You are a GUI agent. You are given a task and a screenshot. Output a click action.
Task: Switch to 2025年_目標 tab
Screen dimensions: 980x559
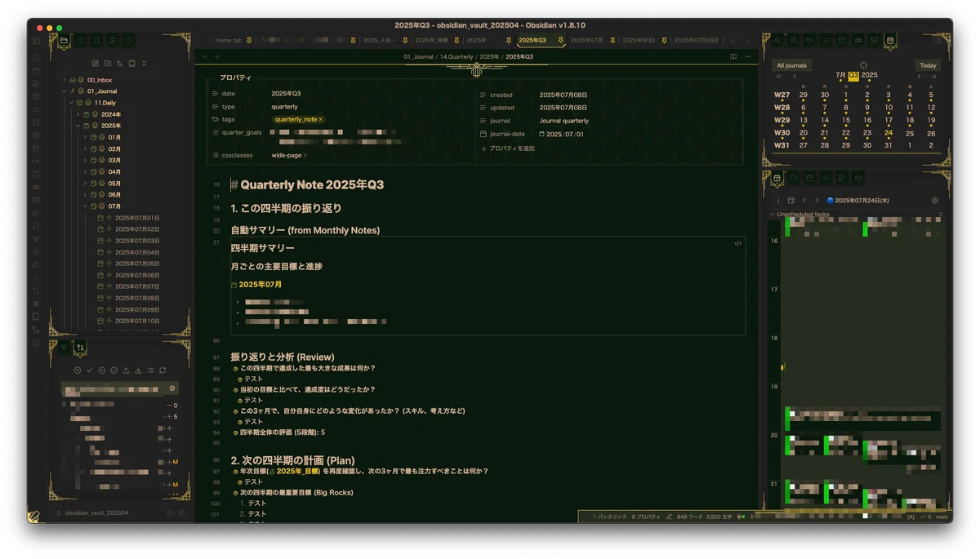click(x=430, y=40)
